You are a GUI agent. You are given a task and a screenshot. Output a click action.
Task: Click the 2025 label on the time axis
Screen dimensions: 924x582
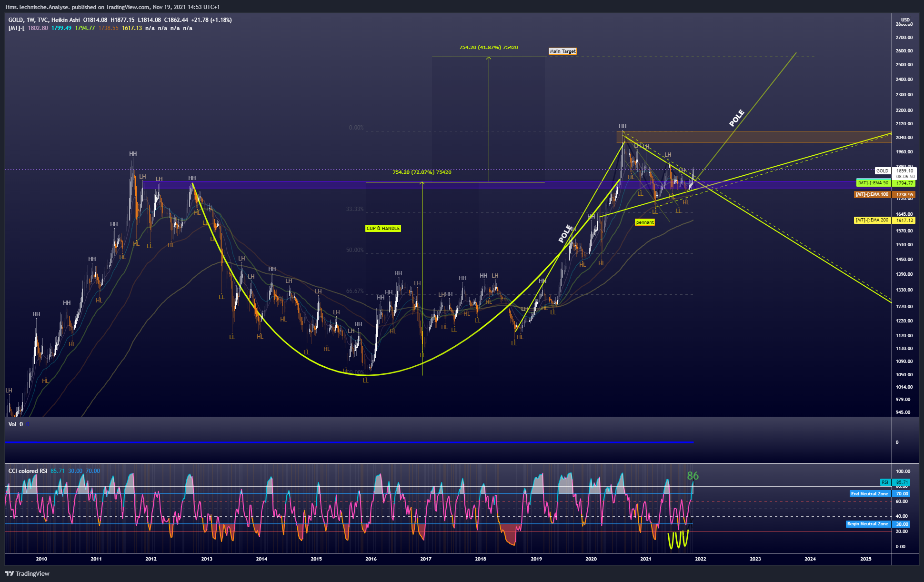866,559
